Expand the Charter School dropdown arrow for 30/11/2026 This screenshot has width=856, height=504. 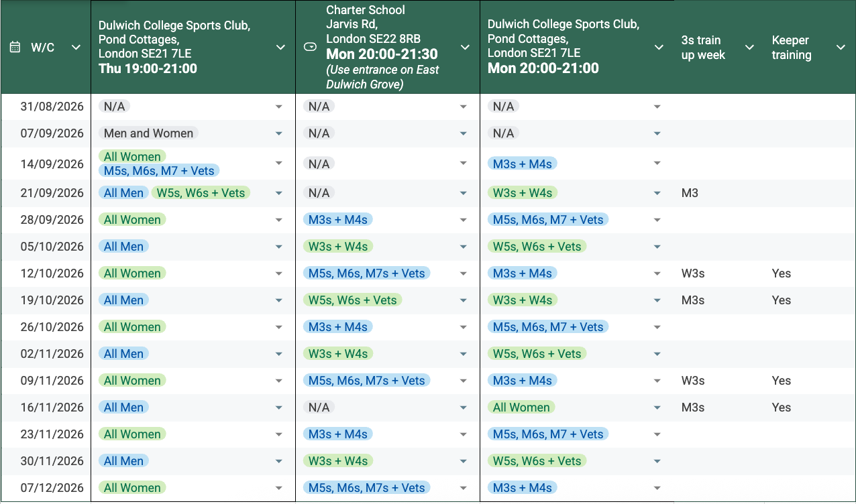click(x=463, y=461)
